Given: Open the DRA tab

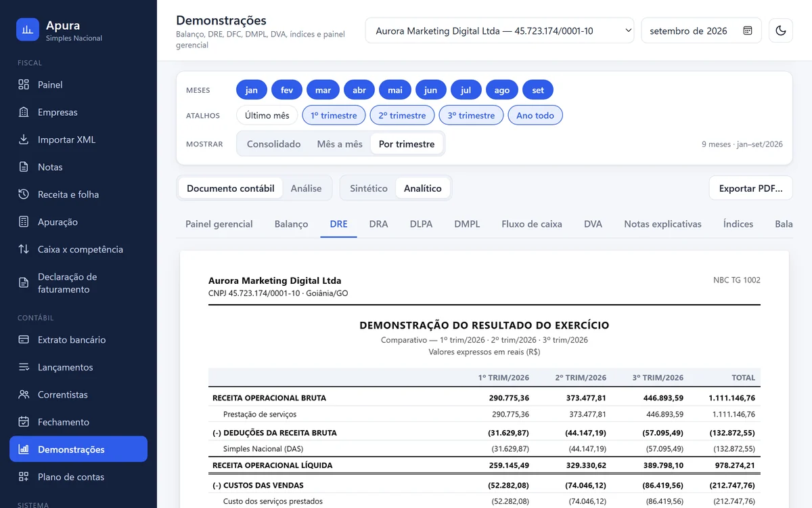Looking at the screenshot, I should click(379, 224).
